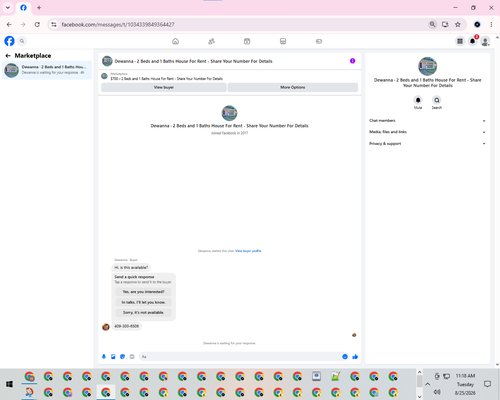Viewport: 500px width, 400px height.
Task: Click 'Dewanna is waiting for your response' in chat
Action: (x=229, y=343)
